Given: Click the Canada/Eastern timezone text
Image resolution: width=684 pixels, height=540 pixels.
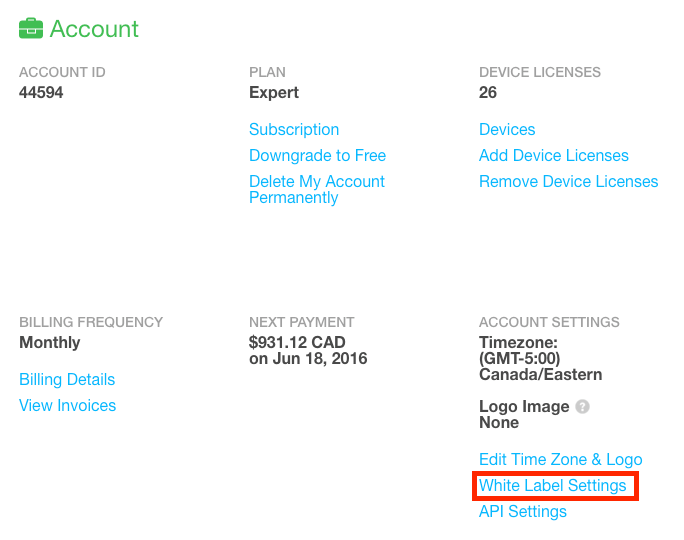Looking at the screenshot, I should click(540, 375).
